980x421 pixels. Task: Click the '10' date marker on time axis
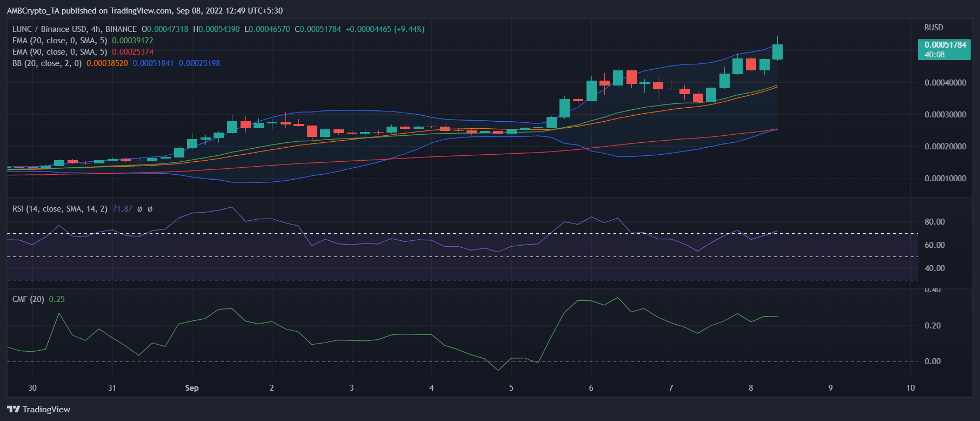pyautogui.click(x=911, y=388)
